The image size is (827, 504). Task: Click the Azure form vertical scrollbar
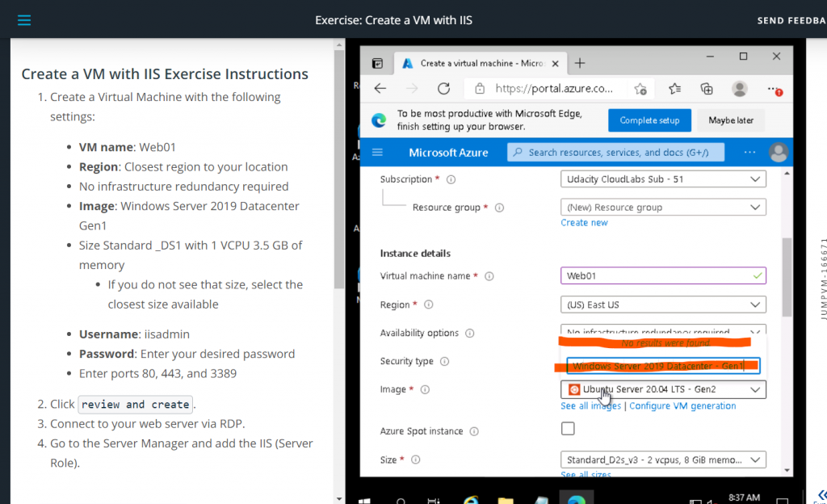(x=787, y=277)
